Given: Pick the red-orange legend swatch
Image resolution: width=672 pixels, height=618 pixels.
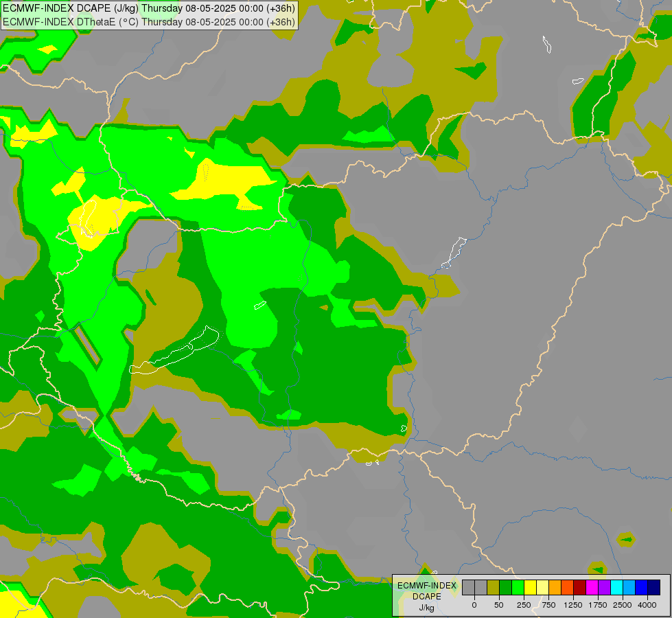Looking at the screenshot, I should click(x=568, y=587).
